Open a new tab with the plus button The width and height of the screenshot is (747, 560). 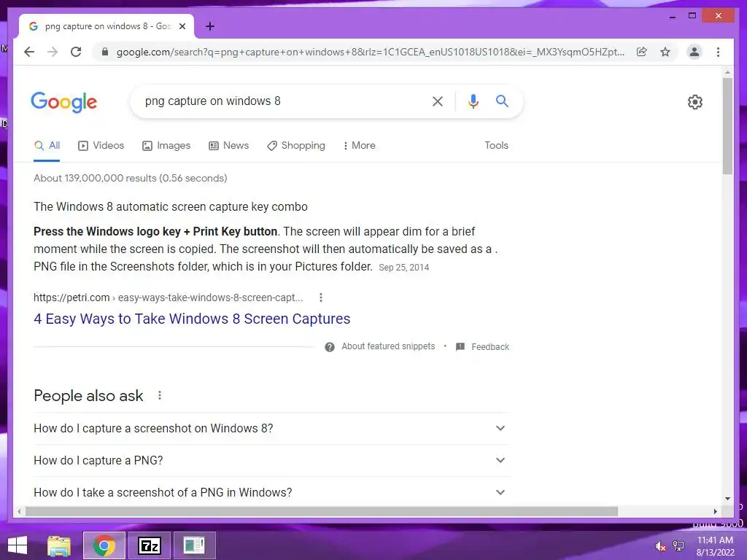point(209,26)
